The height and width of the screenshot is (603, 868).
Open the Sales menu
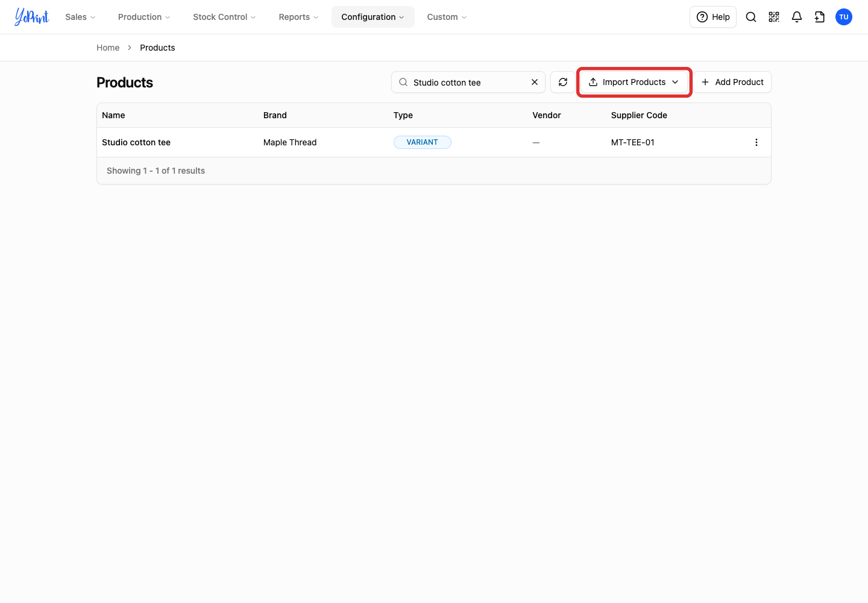click(80, 17)
